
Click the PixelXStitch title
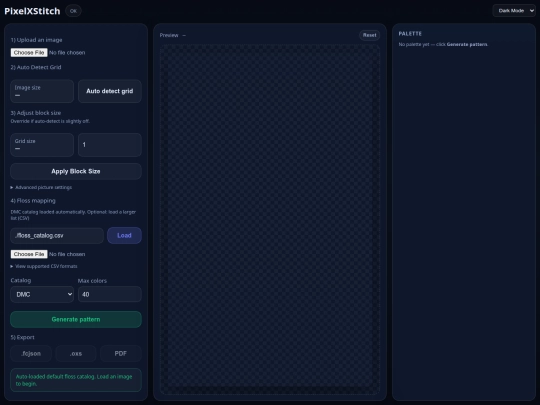(32, 11)
